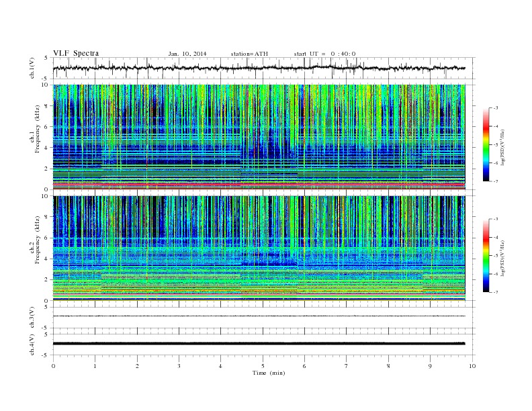532x411 pixels.
Task: Click the ch.2 spectrogram panel
Action: coord(259,248)
